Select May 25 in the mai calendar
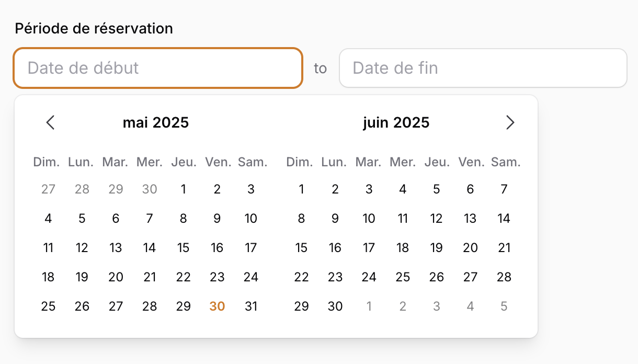Screen dimensions: 638x364 [x=48, y=306]
